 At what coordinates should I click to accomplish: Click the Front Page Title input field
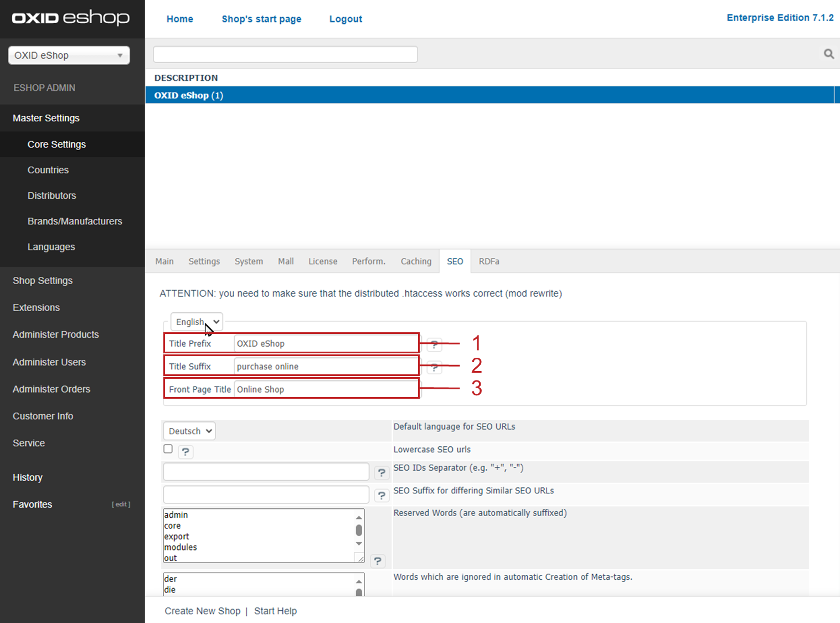326,389
